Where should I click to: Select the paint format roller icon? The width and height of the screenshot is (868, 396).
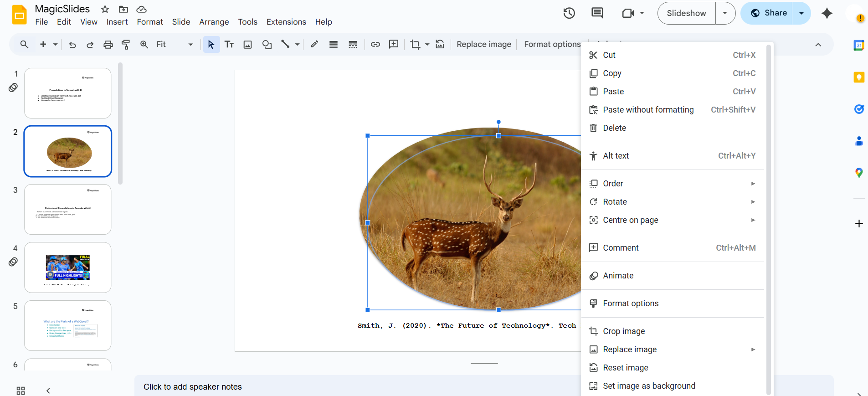[126, 45]
